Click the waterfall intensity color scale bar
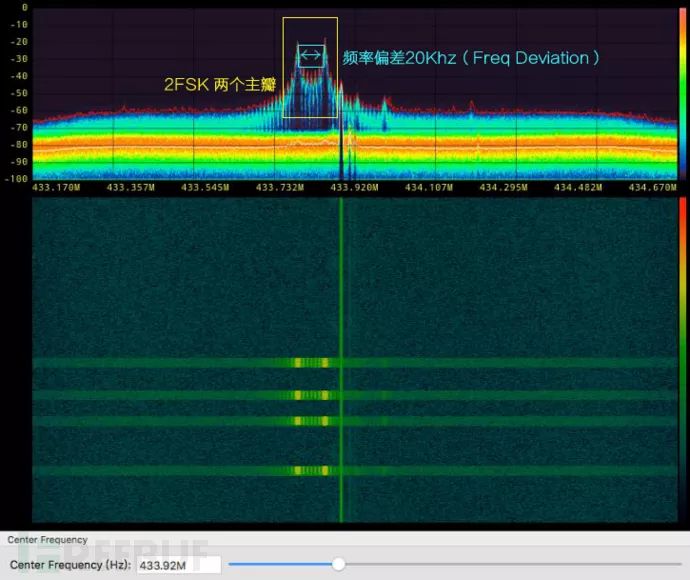Screen dimensions: 690x580 click(682, 358)
